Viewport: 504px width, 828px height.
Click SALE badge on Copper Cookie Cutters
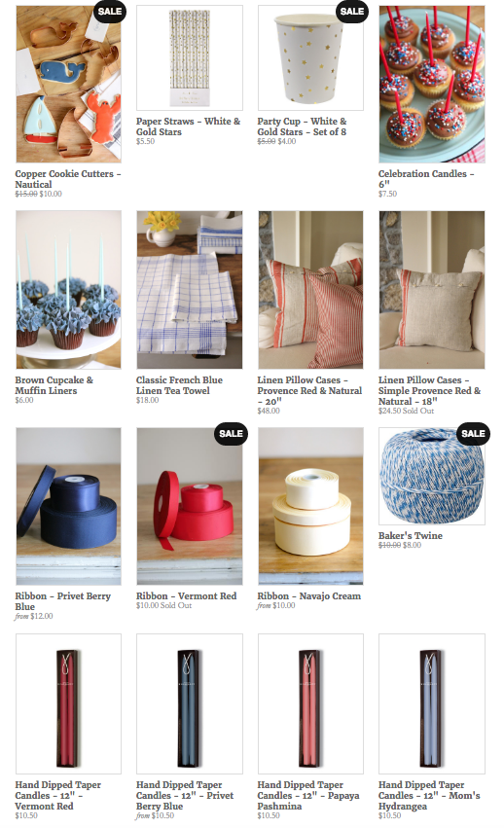109,11
